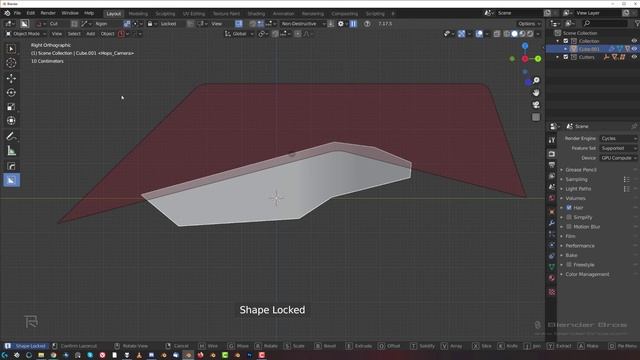Toggle Collection exclude checkbox in outliner

pos(566,41)
